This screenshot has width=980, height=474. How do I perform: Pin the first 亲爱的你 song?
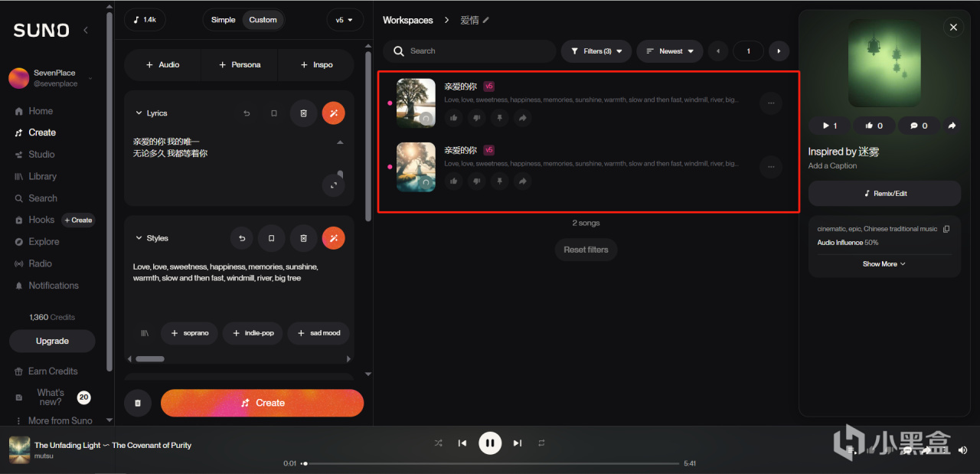[x=499, y=118]
